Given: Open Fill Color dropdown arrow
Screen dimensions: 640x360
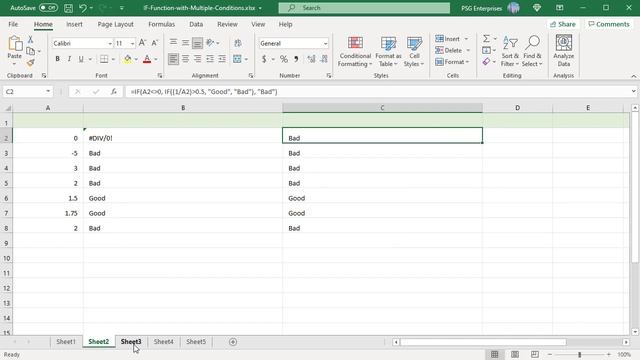Looking at the screenshot, I should [136, 60].
